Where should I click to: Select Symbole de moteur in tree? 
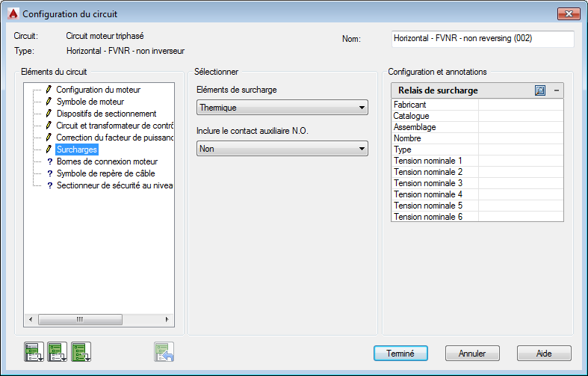coord(90,102)
